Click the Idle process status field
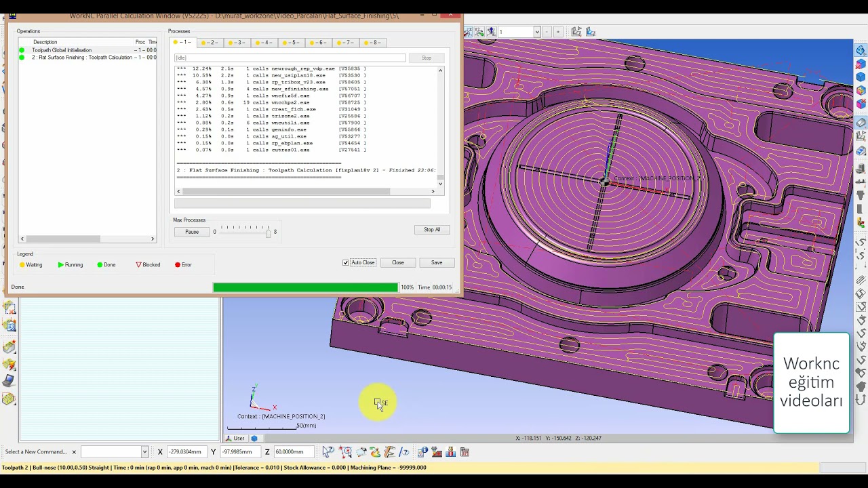The image size is (868, 488). (x=290, y=58)
